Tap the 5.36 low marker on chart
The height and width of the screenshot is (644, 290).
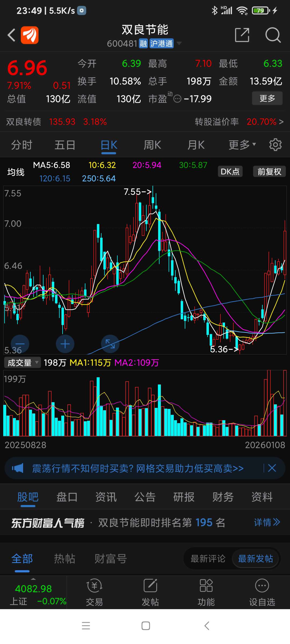[224, 349]
